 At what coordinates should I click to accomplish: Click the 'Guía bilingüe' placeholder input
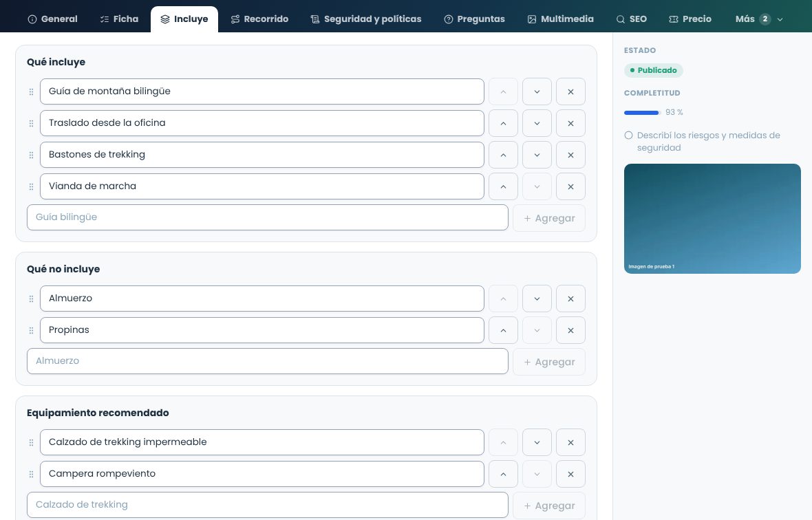(x=267, y=217)
